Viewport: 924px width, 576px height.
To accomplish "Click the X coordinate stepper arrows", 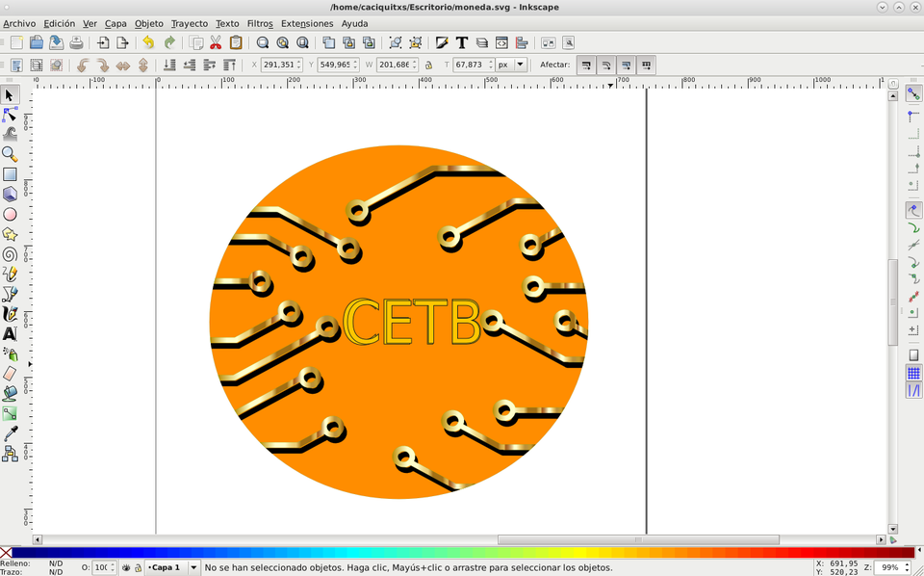I will (299, 65).
